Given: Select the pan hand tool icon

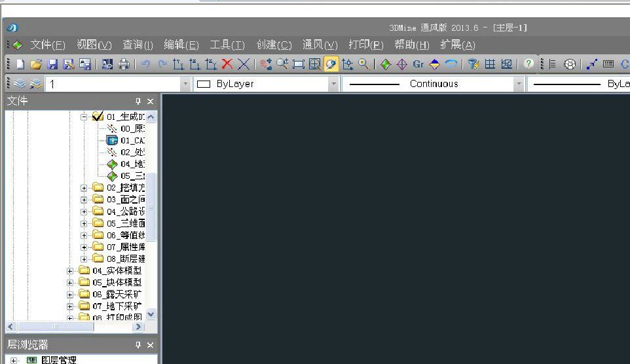Looking at the screenshot, I should pos(266,64).
